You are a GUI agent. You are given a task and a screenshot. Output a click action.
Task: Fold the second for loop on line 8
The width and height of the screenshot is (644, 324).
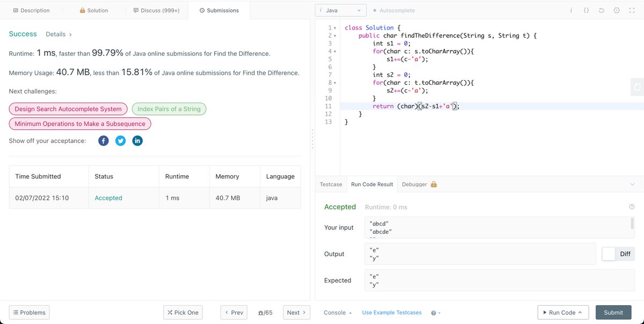tap(335, 83)
